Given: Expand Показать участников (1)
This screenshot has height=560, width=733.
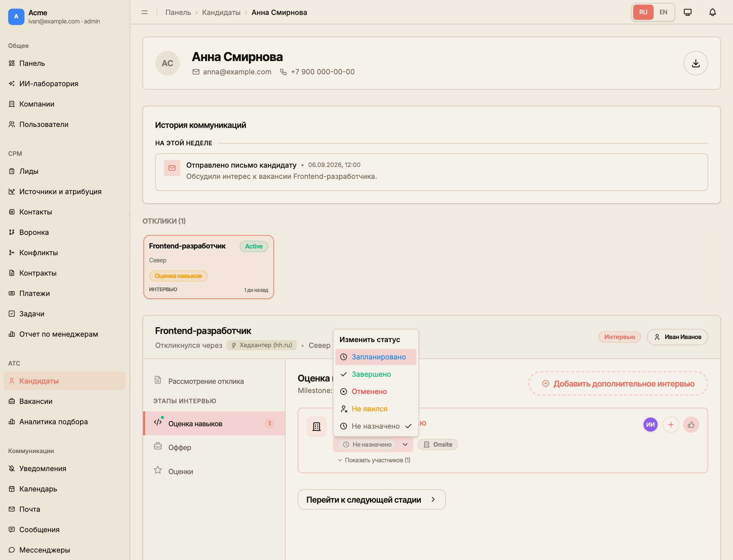Looking at the screenshot, I should tap(374, 460).
